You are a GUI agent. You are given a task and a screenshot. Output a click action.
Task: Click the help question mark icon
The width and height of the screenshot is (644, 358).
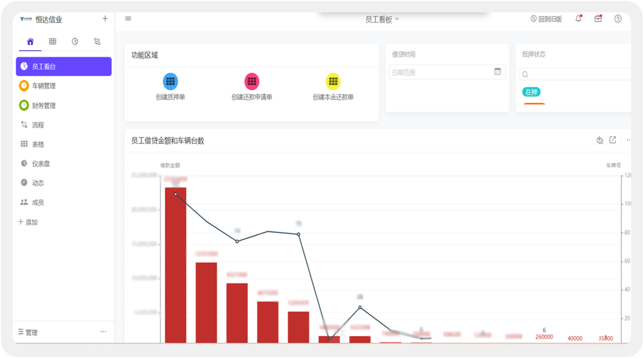coord(618,19)
